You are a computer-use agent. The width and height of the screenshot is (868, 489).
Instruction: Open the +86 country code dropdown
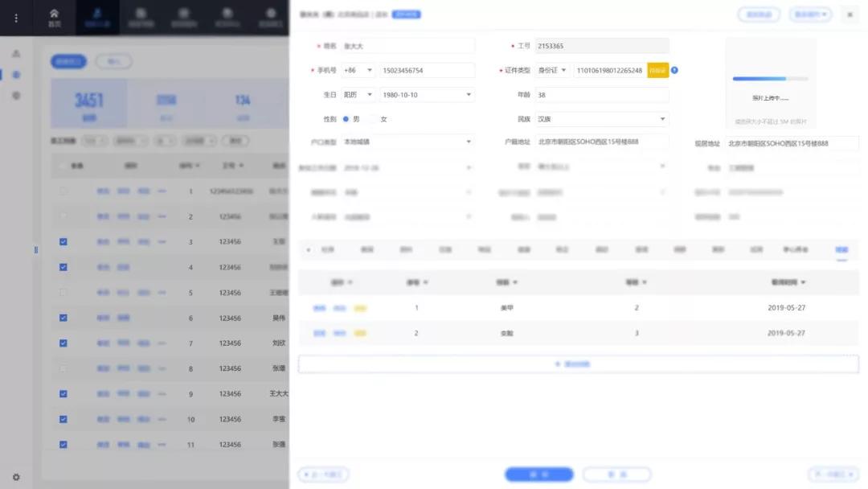[358, 70]
